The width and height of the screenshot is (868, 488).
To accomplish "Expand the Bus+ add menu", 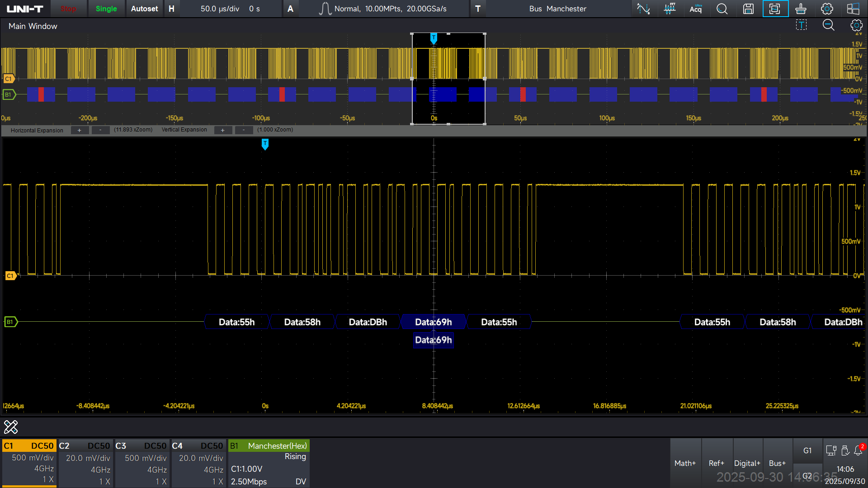I will 777,463.
